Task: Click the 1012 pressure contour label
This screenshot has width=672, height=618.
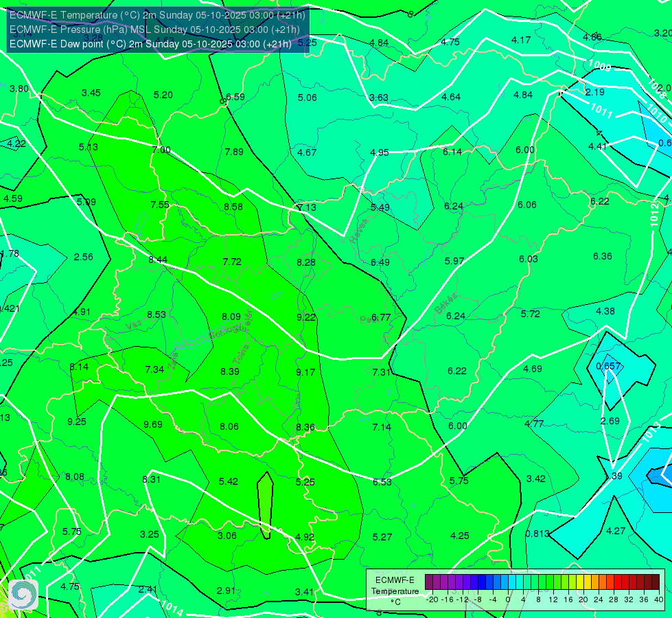Action: tap(654, 215)
